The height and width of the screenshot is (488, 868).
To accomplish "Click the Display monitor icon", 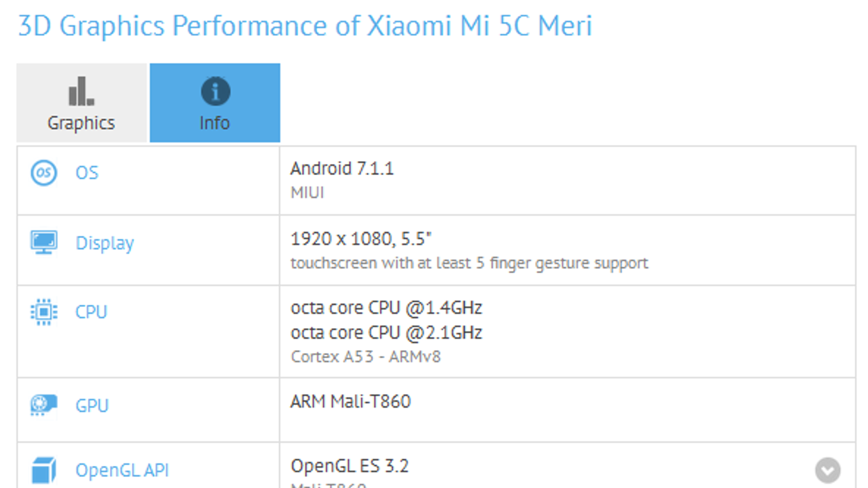I will (x=43, y=242).
